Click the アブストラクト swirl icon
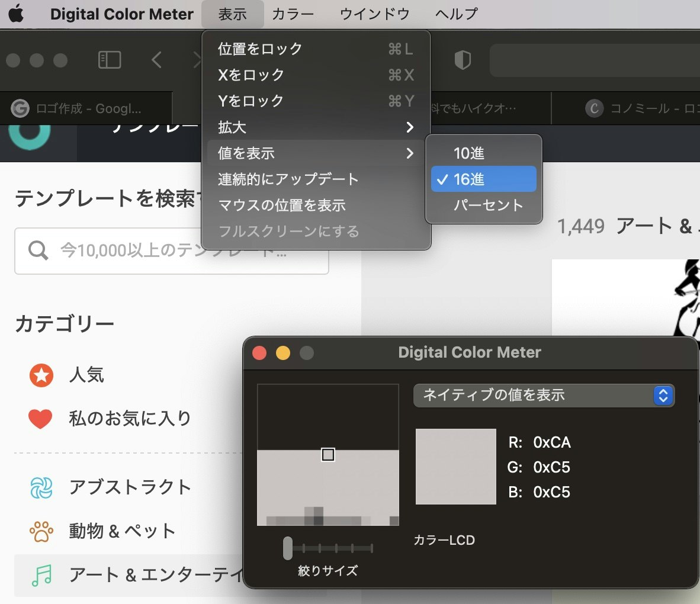This screenshot has height=604, width=700. click(x=40, y=487)
